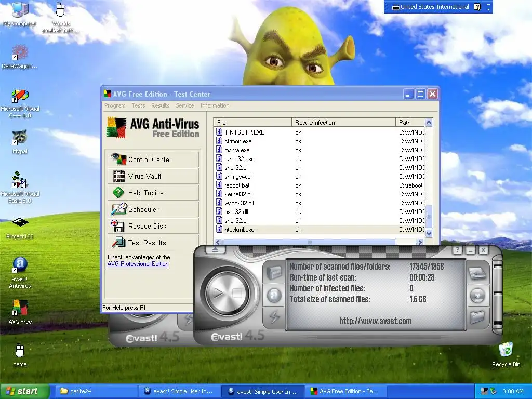The image size is (532, 399).
Task: Open the Information menu in AVG
Action: coord(215,105)
